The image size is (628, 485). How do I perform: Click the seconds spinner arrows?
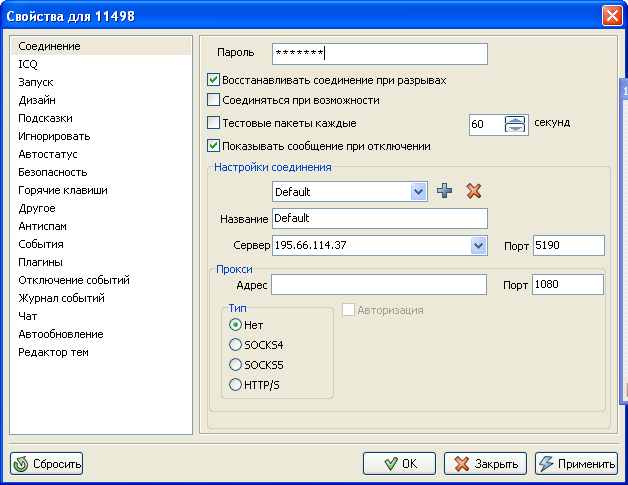click(515, 124)
